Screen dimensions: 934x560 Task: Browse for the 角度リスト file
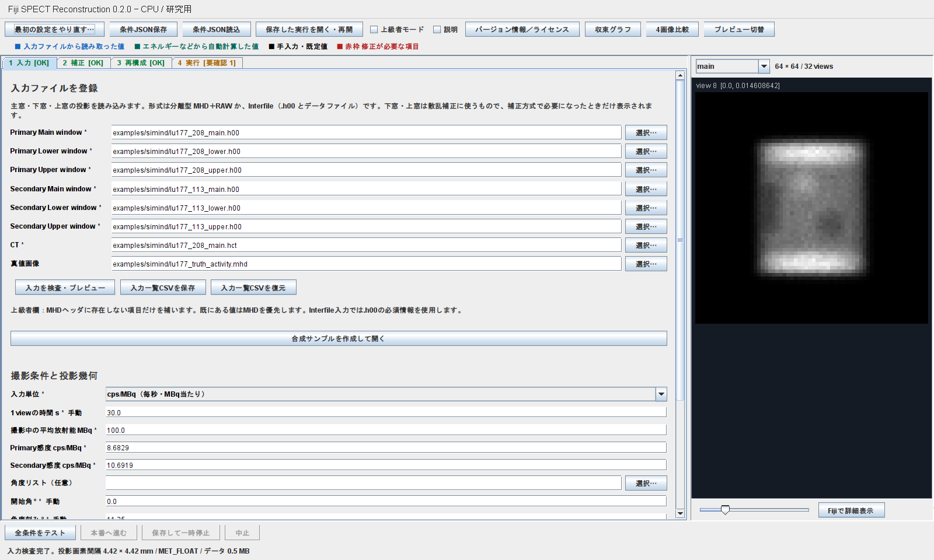pyautogui.click(x=646, y=483)
